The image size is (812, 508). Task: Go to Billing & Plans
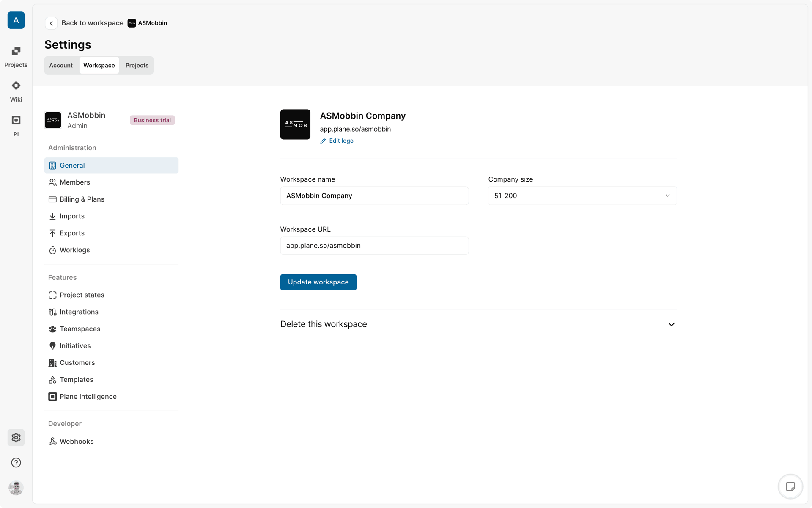click(x=111, y=199)
